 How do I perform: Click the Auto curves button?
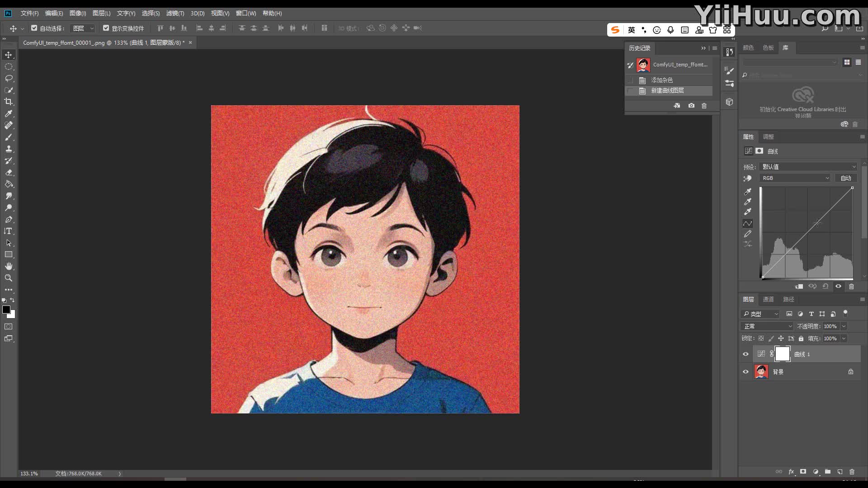845,178
